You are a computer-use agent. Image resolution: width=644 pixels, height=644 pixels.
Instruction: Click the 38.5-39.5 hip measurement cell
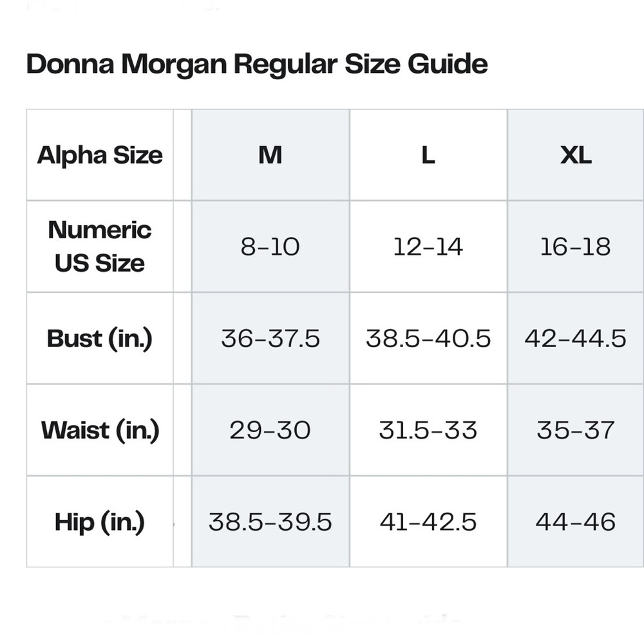[x=270, y=522]
